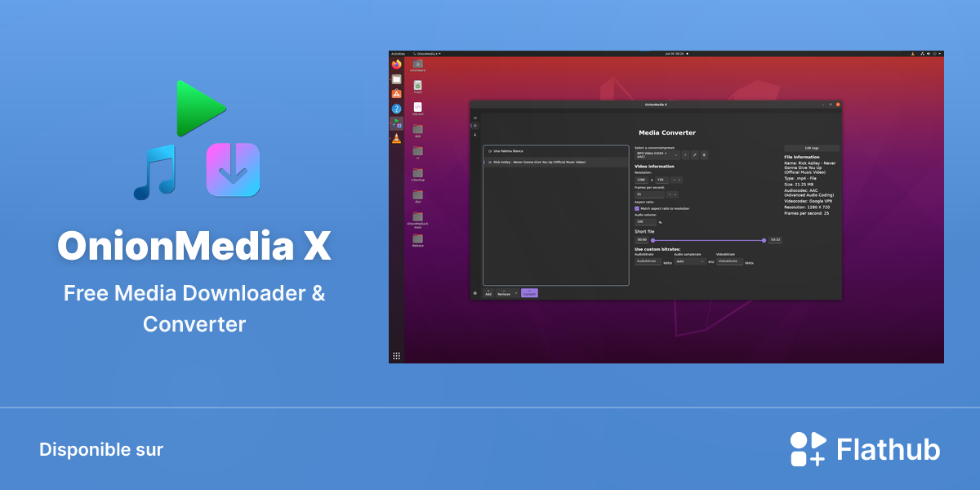The width and height of the screenshot is (980, 490).
Task: Click the Videocodec: Google VP9 text
Action: [x=808, y=201]
